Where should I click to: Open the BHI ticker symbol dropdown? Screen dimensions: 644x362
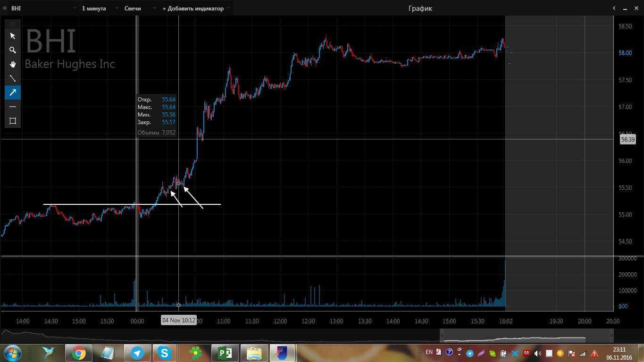pyautogui.click(x=75, y=8)
